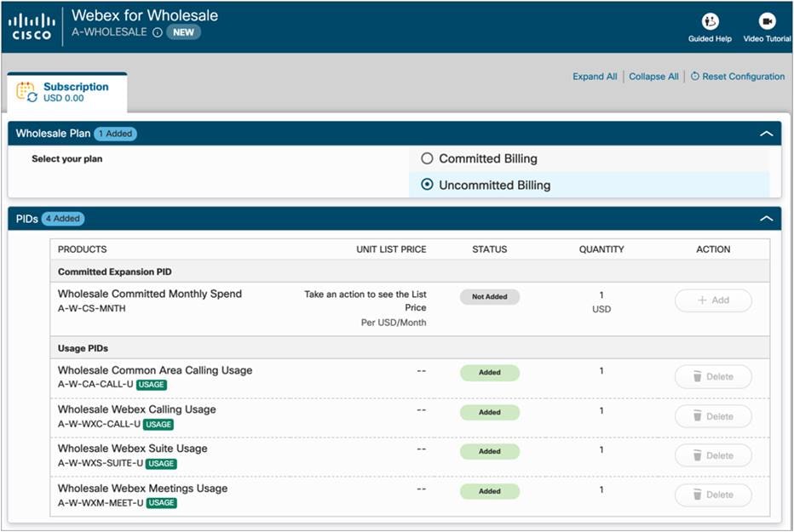Click Added status for Common Area Calling Usage

490,372
